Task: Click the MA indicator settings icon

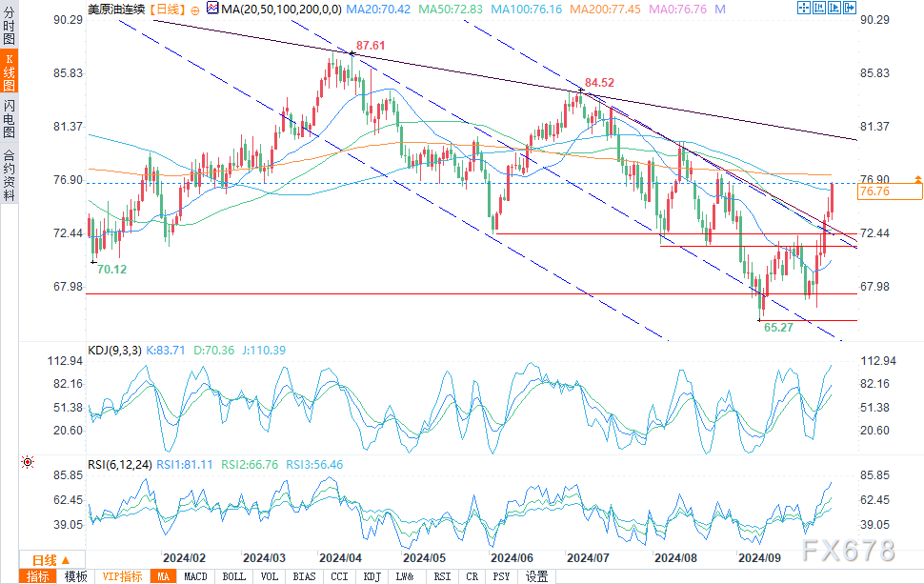Action: click(212, 9)
